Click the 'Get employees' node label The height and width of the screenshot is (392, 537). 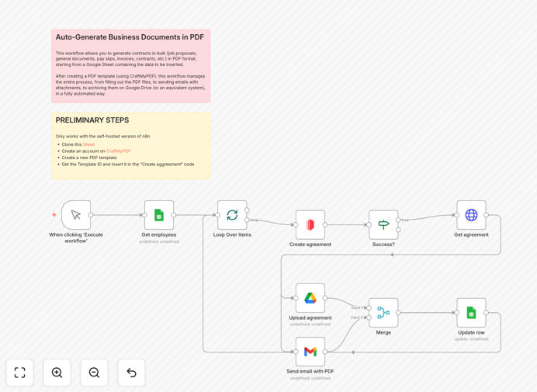[159, 234]
